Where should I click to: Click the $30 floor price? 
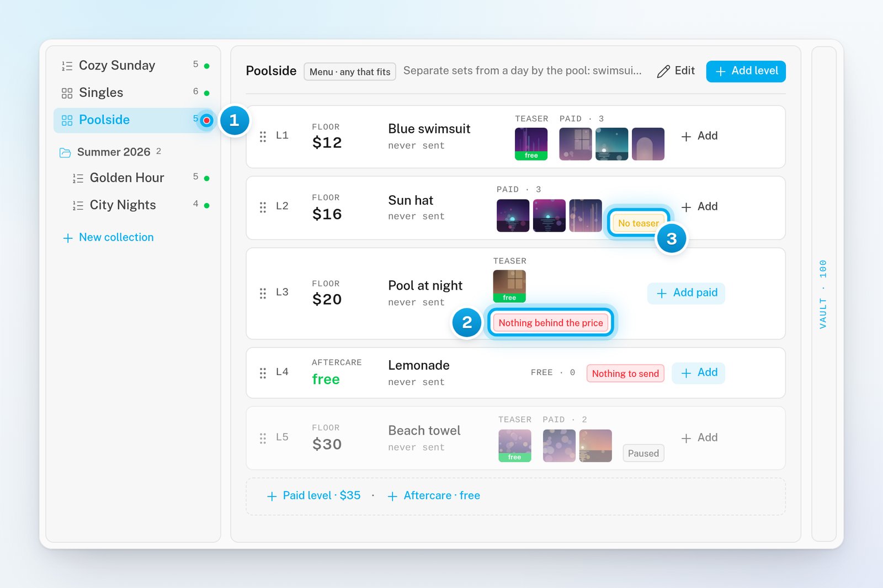(x=327, y=444)
